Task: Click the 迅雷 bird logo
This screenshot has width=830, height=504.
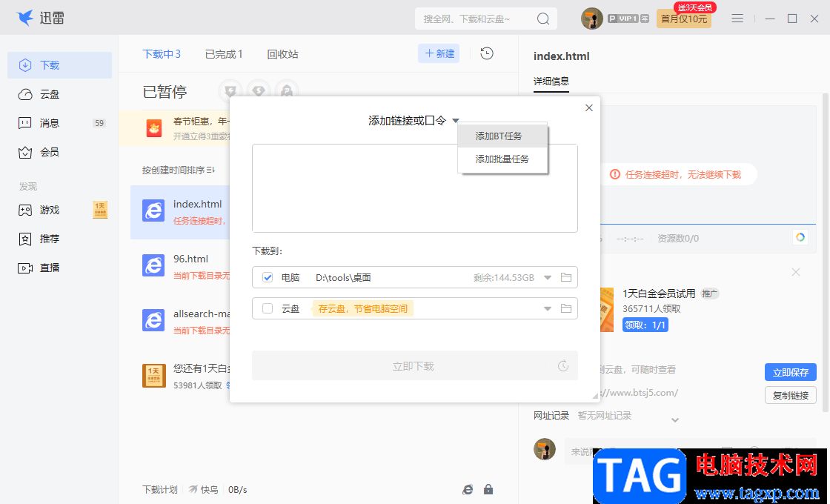Action: tap(25, 18)
